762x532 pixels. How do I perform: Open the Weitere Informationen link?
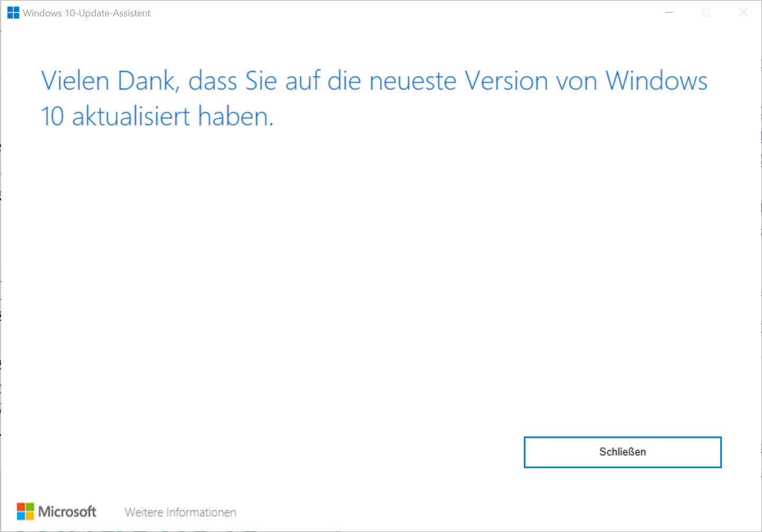pos(181,512)
